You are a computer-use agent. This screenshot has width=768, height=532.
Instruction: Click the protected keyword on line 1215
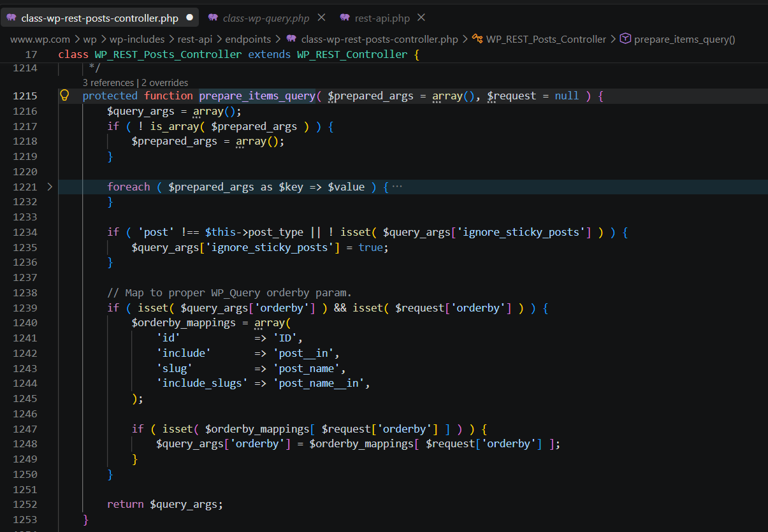tap(110, 96)
